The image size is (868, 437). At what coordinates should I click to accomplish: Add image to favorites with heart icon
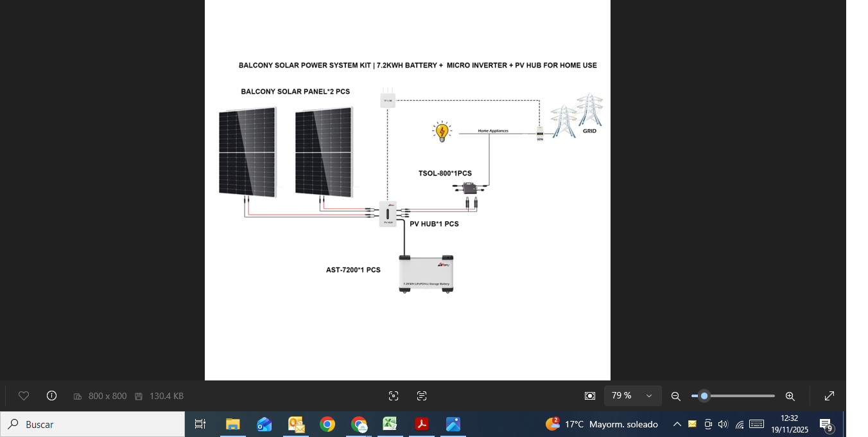(24, 396)
